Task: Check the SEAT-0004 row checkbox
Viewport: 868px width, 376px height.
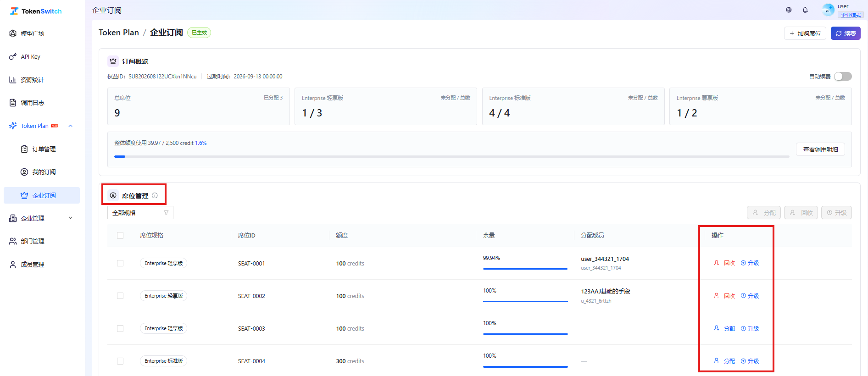Action: [x=120, y=361]
